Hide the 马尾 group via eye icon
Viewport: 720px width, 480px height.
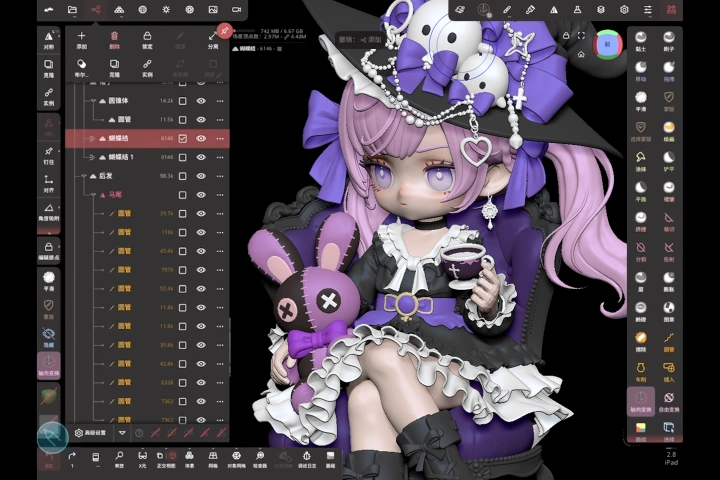pyautogui.click(x=201, y=195)
